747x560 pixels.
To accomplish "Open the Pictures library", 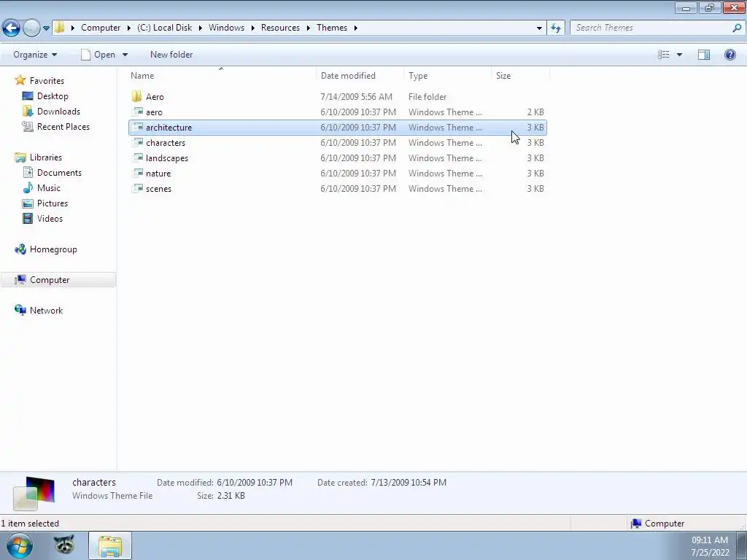I will point(53,203).
